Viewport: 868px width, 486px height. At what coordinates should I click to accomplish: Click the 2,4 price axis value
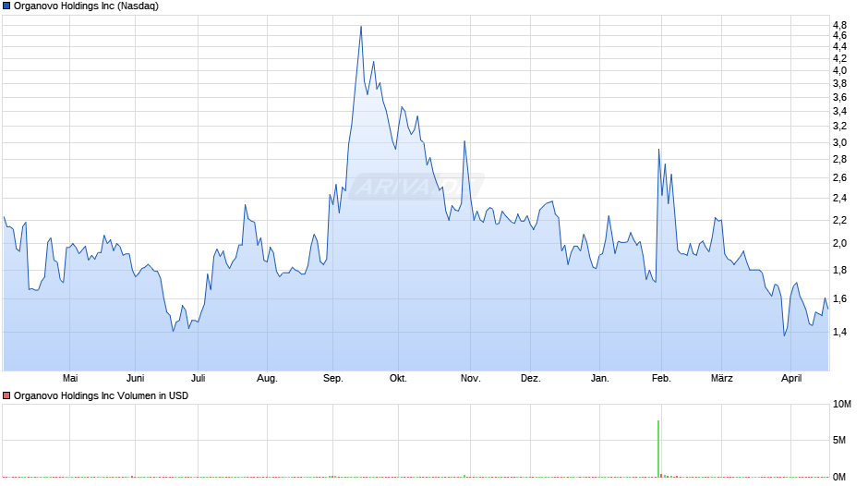point(839,199)
